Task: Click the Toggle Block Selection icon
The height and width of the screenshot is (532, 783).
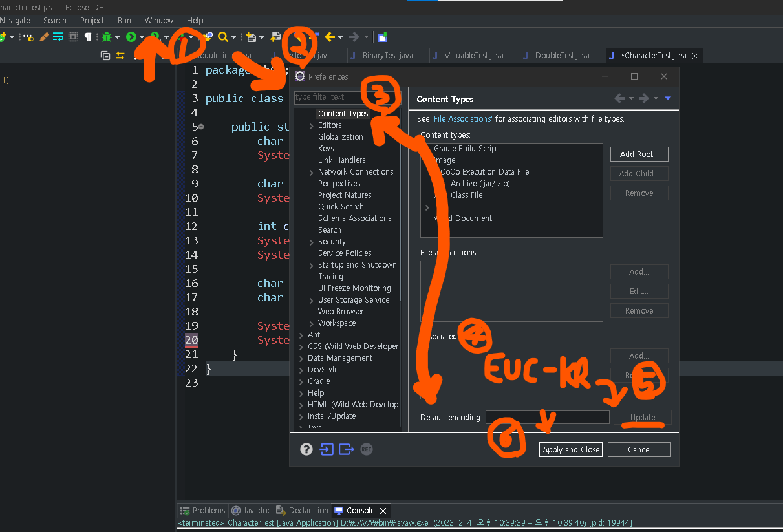Action: tap(73, 37)
